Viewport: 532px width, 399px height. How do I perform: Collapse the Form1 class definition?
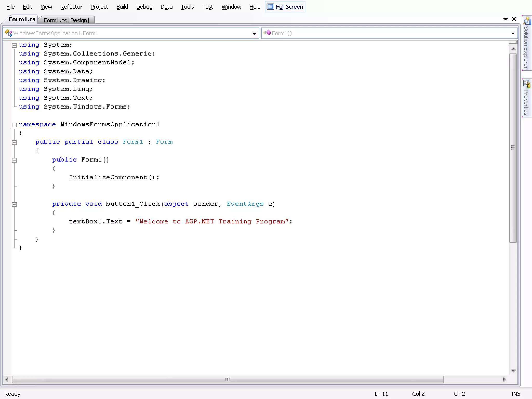pos(14,142)
